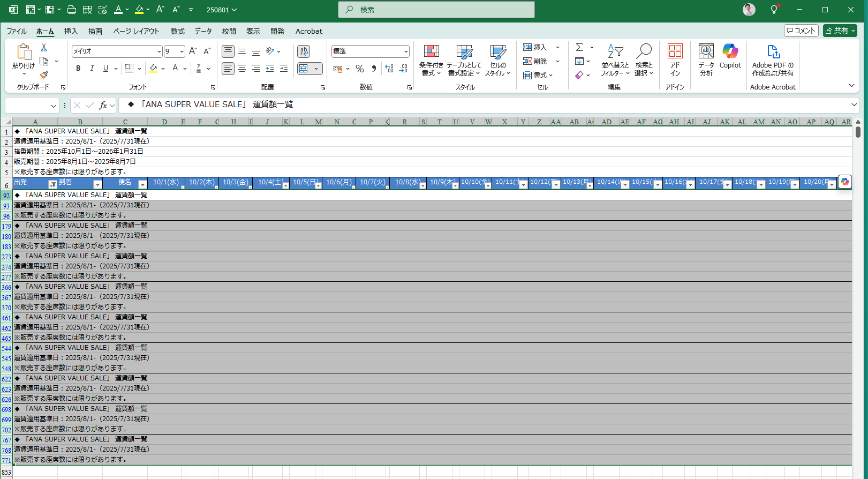
Task: Open the font name メイリオ dropdown
Action: pyautogui.click(x=159, y=51)
